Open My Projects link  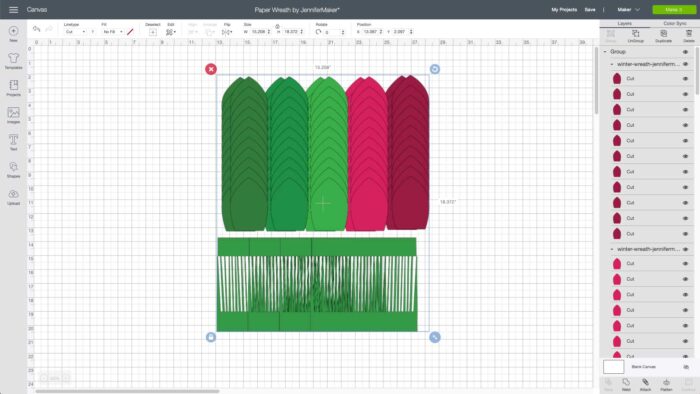[564, 9]
